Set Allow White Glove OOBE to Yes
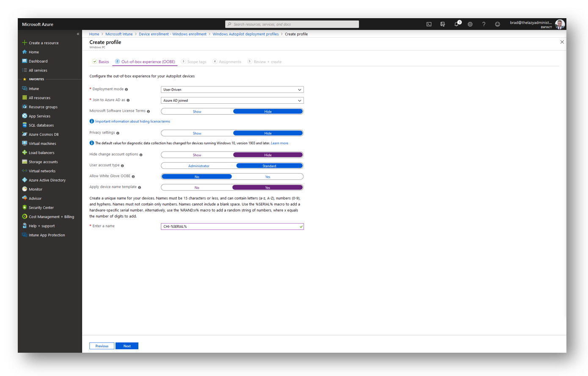 point(268,177)
